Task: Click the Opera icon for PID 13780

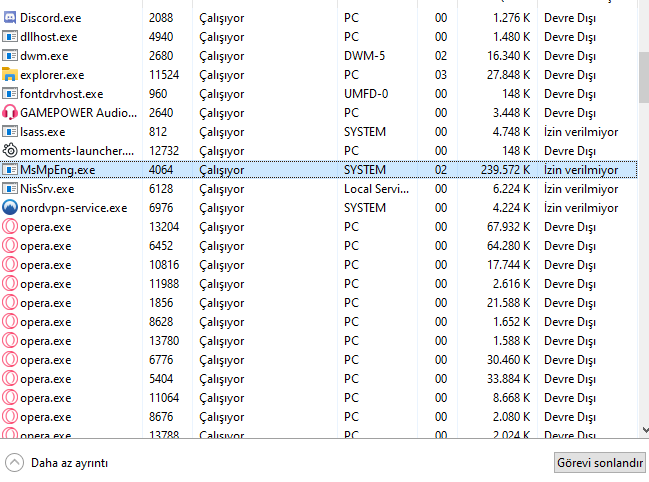Action: pos(10,341)
